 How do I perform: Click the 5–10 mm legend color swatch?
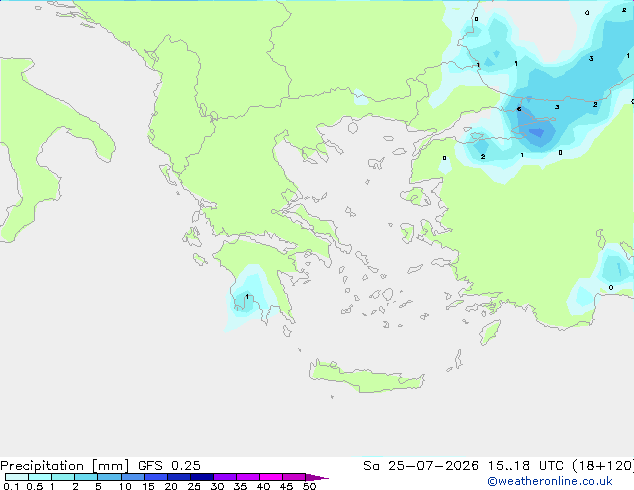click(109, 477)
